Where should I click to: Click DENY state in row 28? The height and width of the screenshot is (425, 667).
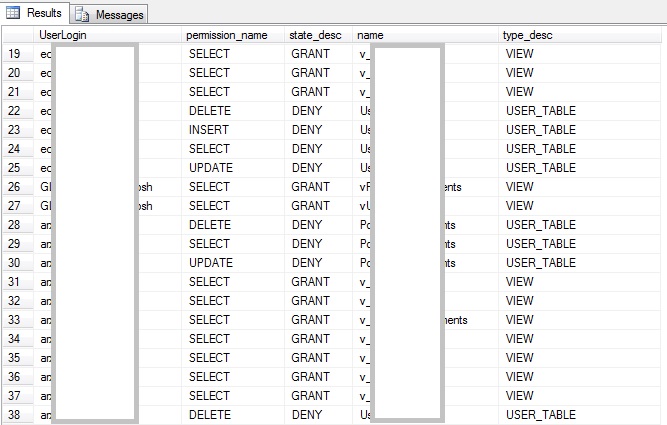click(307, 225)
